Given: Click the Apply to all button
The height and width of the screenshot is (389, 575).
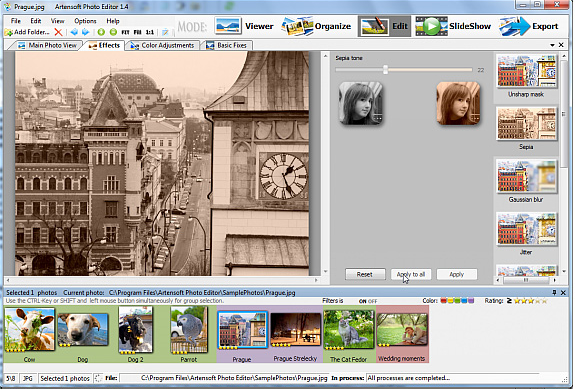Looking at the screenshot, I should point(411,274).
